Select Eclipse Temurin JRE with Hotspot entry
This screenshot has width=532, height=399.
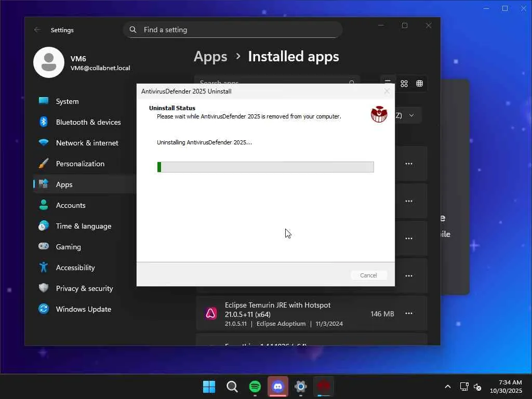pos(312,314)
